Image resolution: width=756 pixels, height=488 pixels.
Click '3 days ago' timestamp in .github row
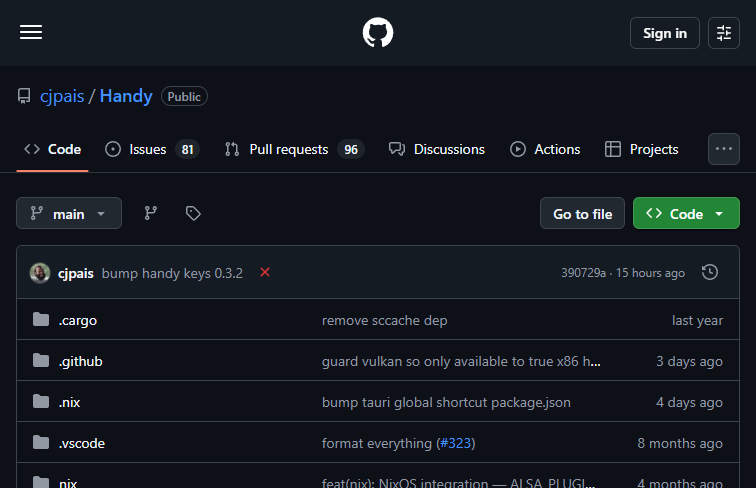coord(689,361)
